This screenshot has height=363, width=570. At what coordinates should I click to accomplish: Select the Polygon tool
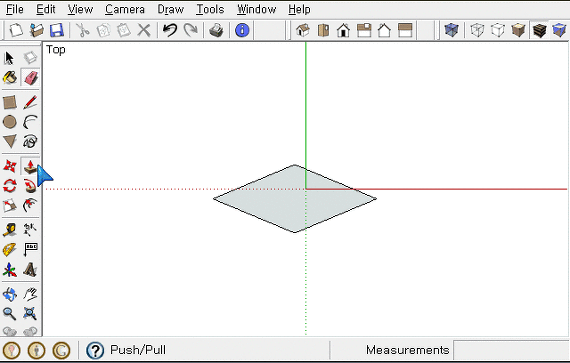point(10,141)
